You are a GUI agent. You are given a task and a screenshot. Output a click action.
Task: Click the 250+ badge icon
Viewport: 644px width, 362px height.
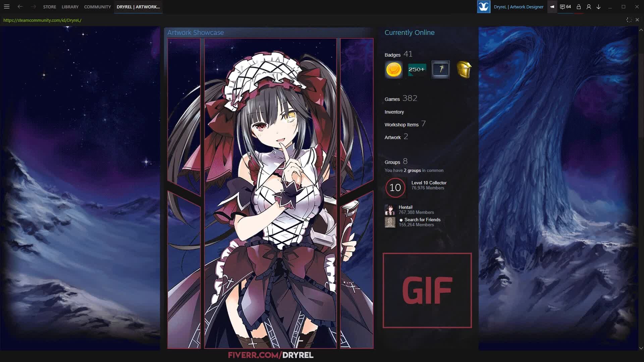[417, 70]
